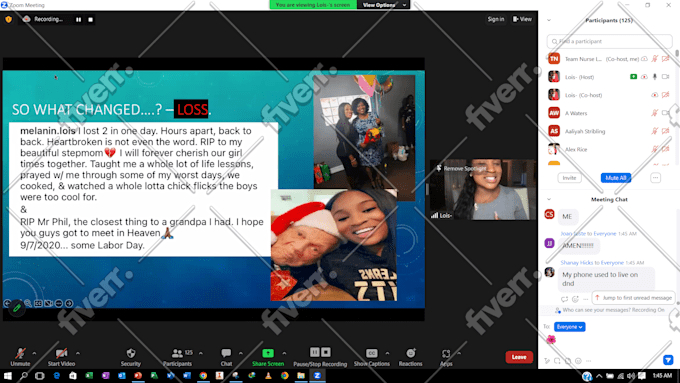
Task: Click the green annotate pencil icon
Action: point(17,308)
